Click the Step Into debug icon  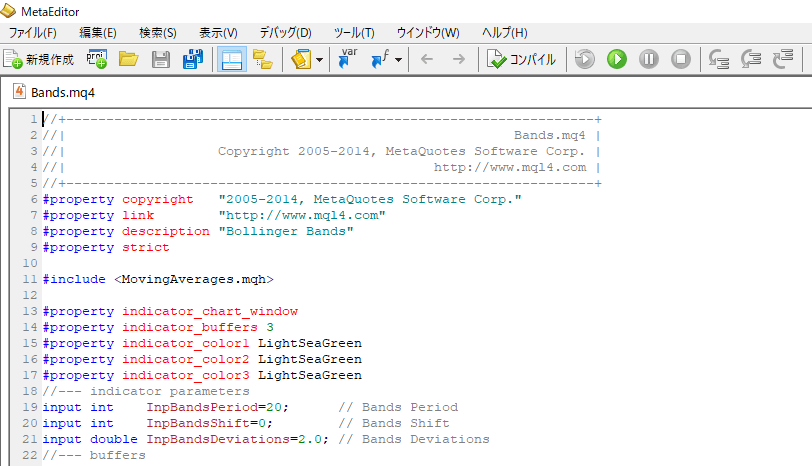coord(719,59)
